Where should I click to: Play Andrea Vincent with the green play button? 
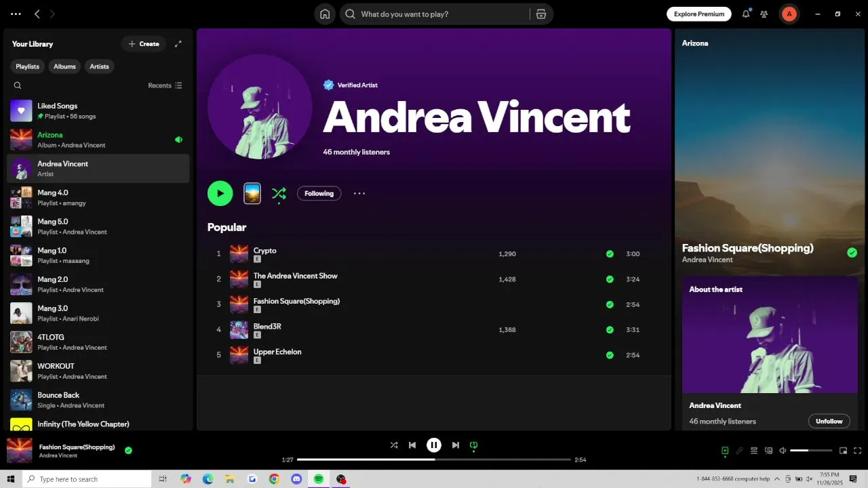(220, 193)
